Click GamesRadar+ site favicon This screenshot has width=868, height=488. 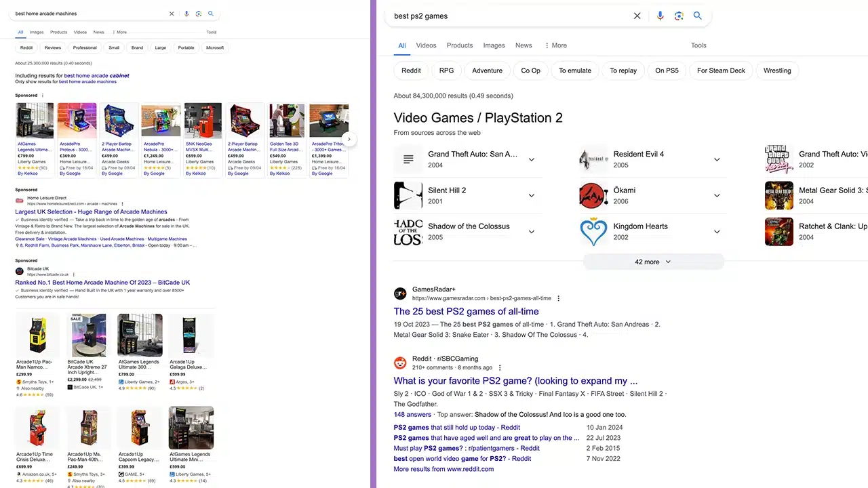pyautogui.click(x=400, y=293)
